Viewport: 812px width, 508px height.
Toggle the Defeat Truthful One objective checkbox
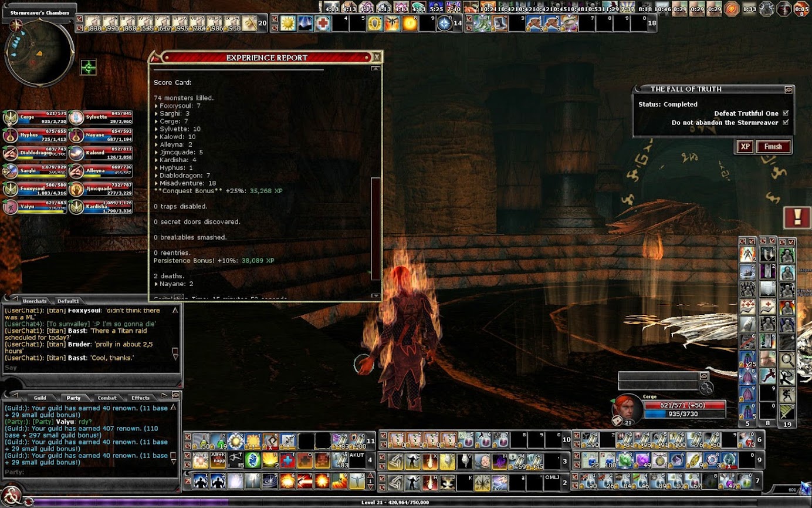[786, 113]
